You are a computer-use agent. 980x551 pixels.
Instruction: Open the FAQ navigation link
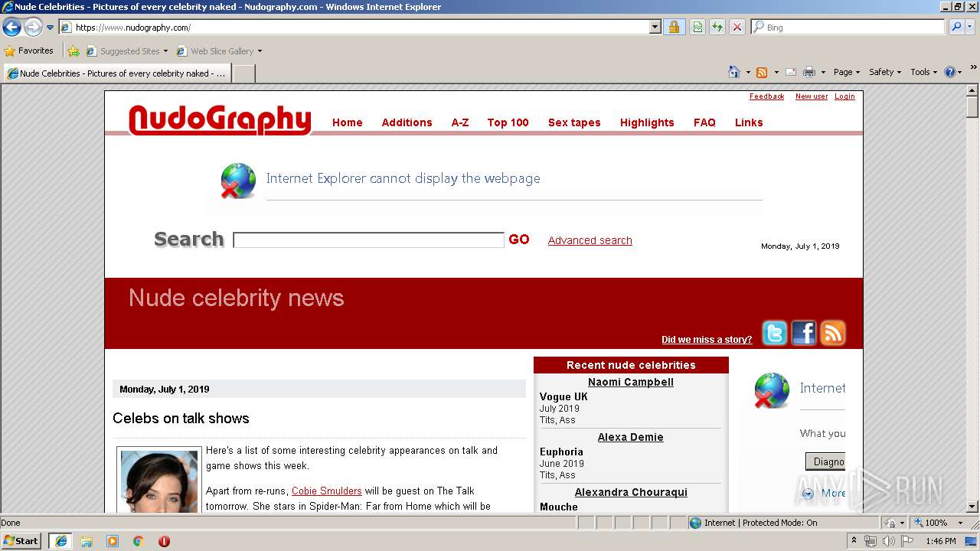(x=704, y=122)
